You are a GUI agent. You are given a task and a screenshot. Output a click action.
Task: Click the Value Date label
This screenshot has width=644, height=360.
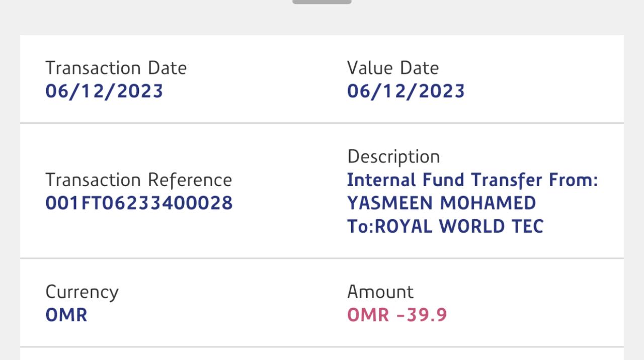pos(392,68)
